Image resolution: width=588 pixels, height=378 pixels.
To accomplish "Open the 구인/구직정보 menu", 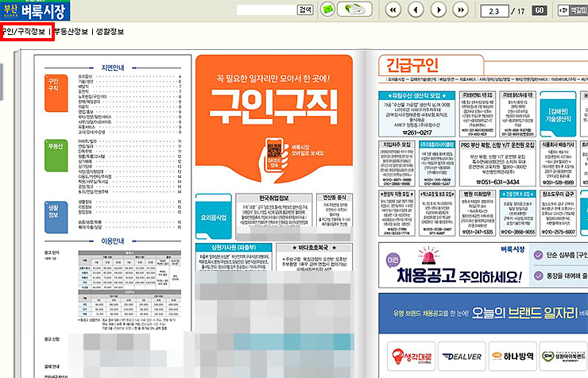I will (x=23, y=32).
